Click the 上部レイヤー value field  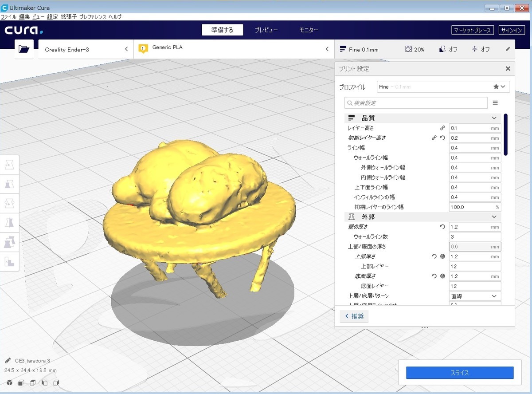click(x=475, y=266)
